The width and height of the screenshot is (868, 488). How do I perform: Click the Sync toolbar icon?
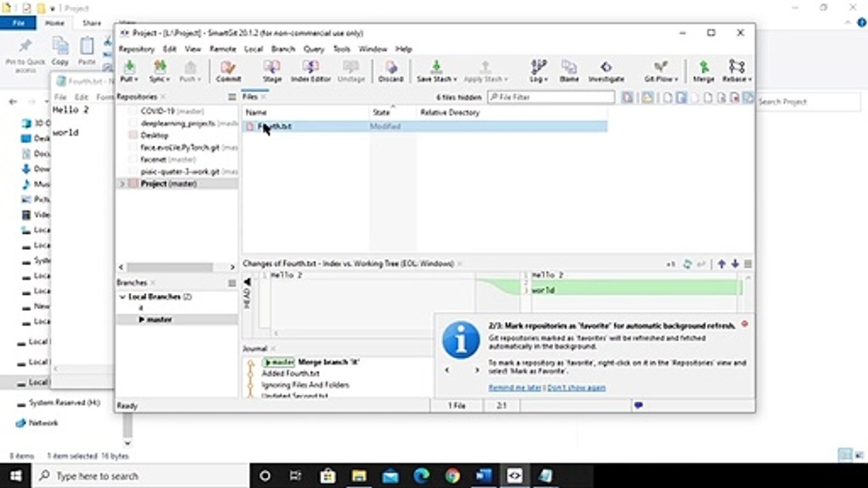point(159,67)
